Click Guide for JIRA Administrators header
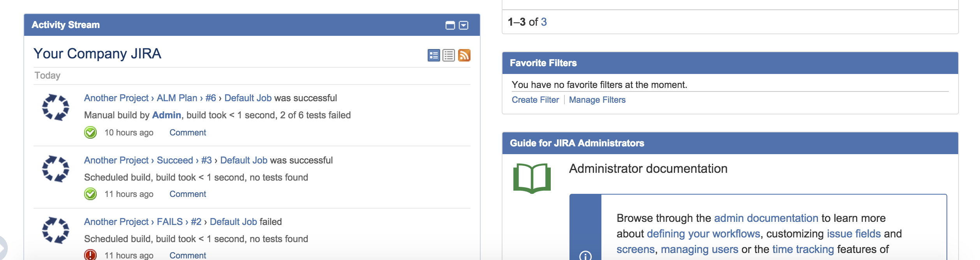This screenshot has height=260, width=980. coord(730,143)
